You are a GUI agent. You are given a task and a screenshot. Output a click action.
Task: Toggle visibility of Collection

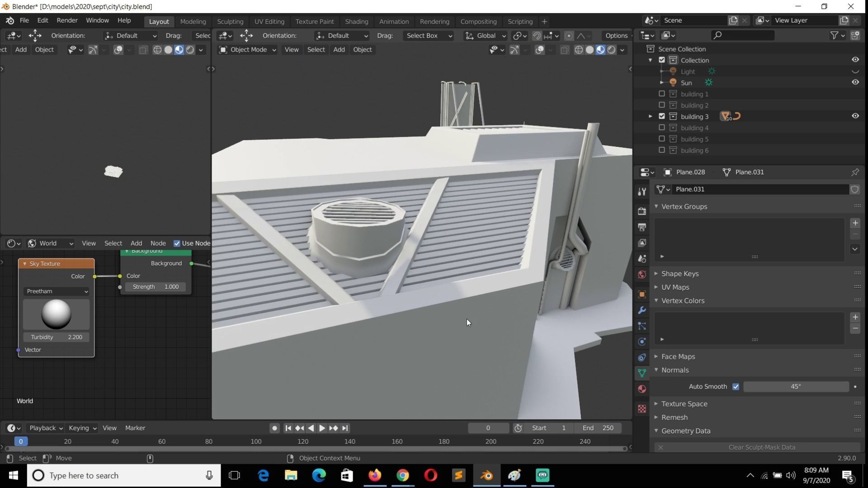click(x=855, y=60)
